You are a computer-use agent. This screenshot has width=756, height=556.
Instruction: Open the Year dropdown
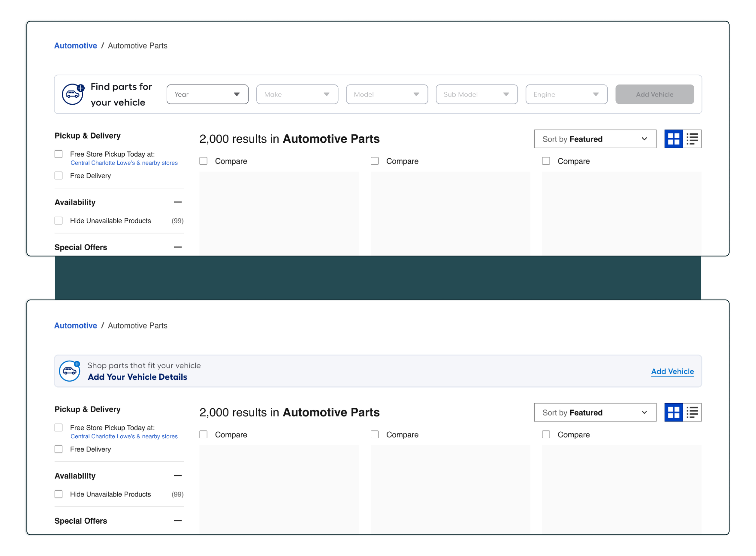(207, 94)
